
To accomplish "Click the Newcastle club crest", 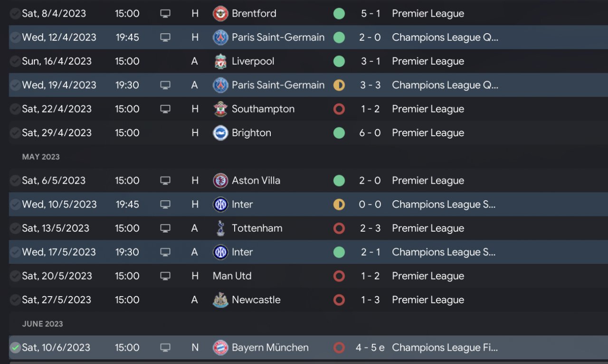I will click(220, 300).
